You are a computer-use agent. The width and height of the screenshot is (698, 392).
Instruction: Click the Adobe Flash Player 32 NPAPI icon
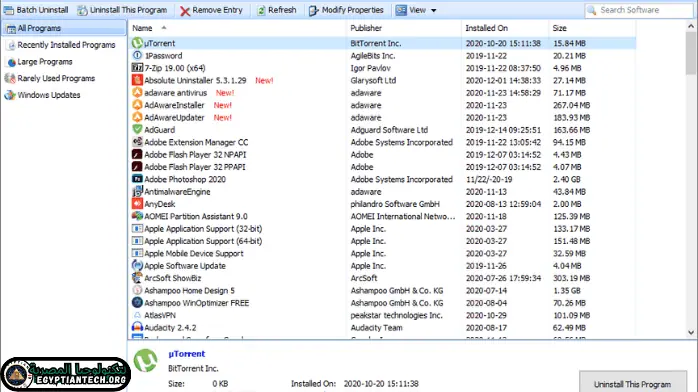[x=137, y=154]
